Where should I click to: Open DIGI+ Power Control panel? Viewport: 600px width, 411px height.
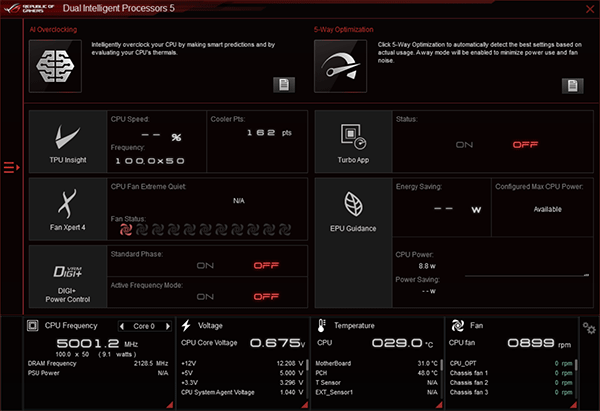68,277
